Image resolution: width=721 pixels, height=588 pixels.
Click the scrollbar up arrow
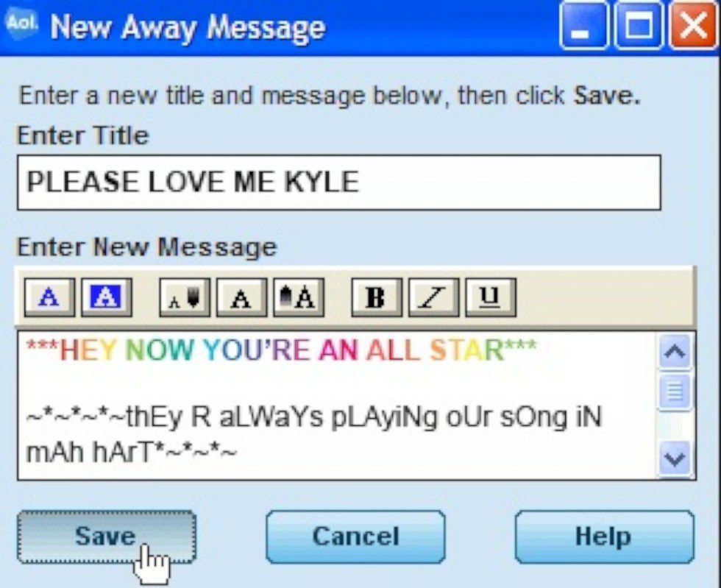tap(675, 352)
